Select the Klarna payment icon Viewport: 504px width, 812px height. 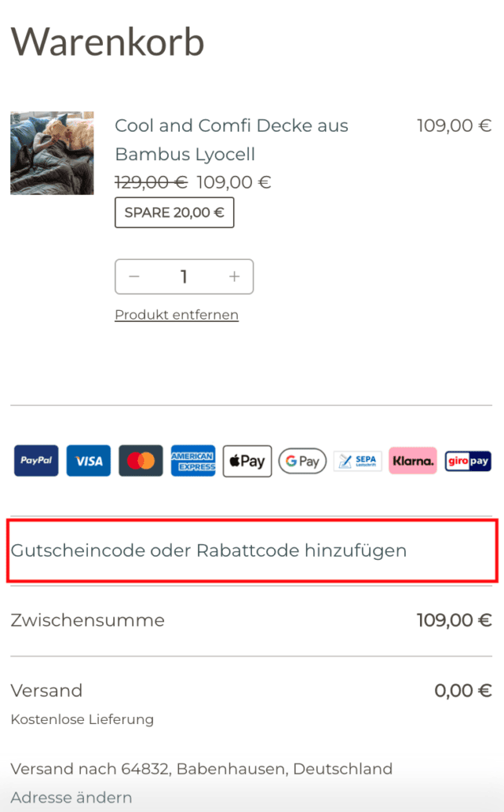tap(413, 461)
